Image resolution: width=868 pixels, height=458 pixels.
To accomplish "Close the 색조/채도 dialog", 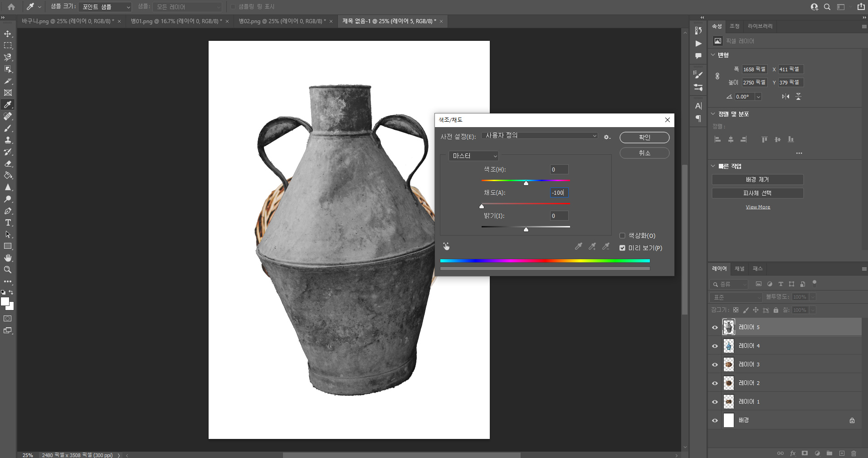I will point(668,120).
